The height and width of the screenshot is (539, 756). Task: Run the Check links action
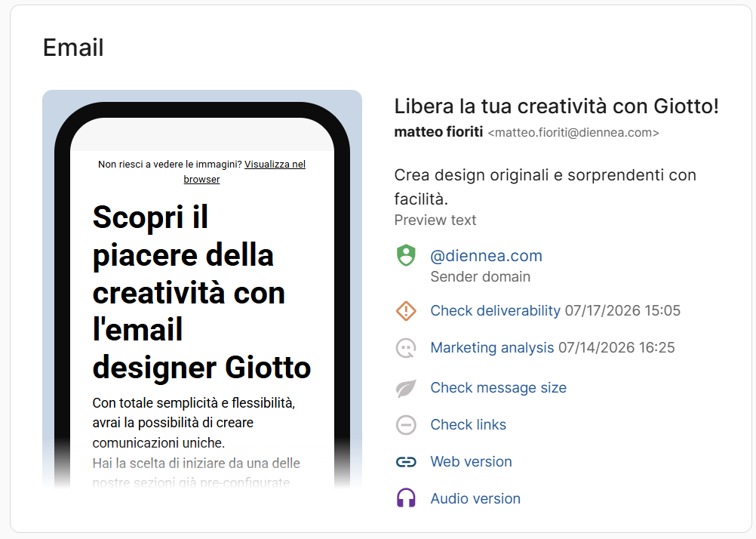(468, 425)
